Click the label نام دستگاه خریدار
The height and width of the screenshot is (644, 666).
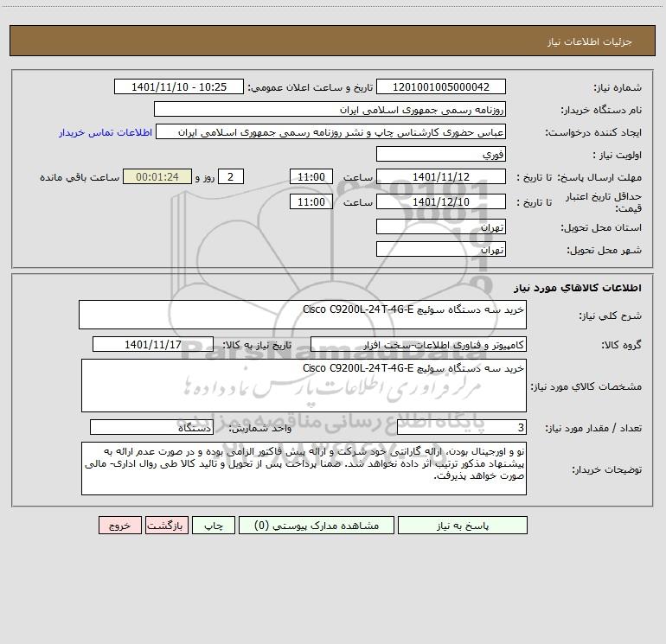pos(601,111)
